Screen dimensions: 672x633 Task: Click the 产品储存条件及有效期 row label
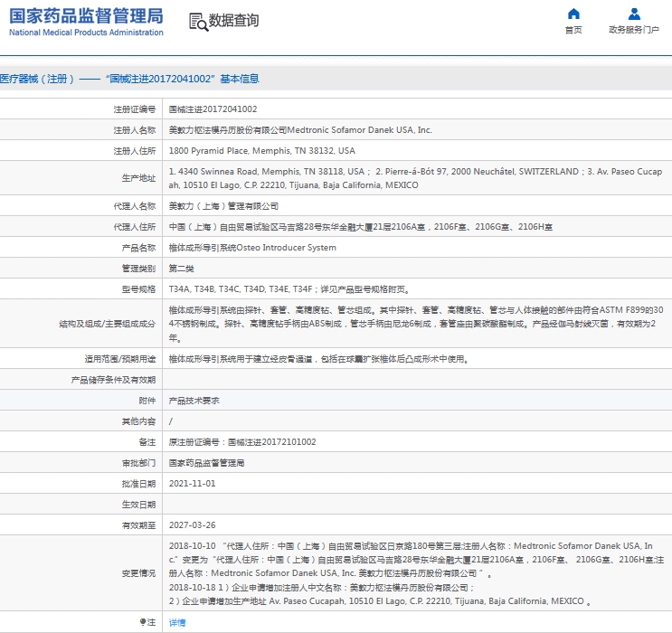113,380
